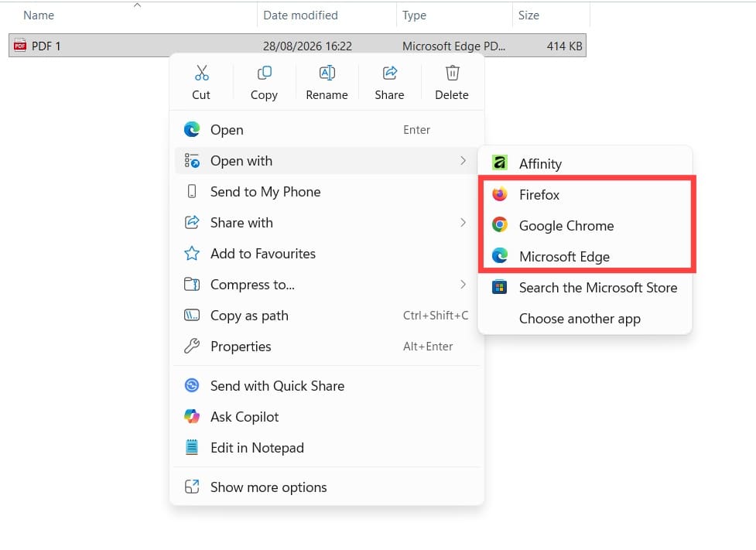Click the Quick Share icon
The image size is (756, 550).
click(x=192, y=385)
